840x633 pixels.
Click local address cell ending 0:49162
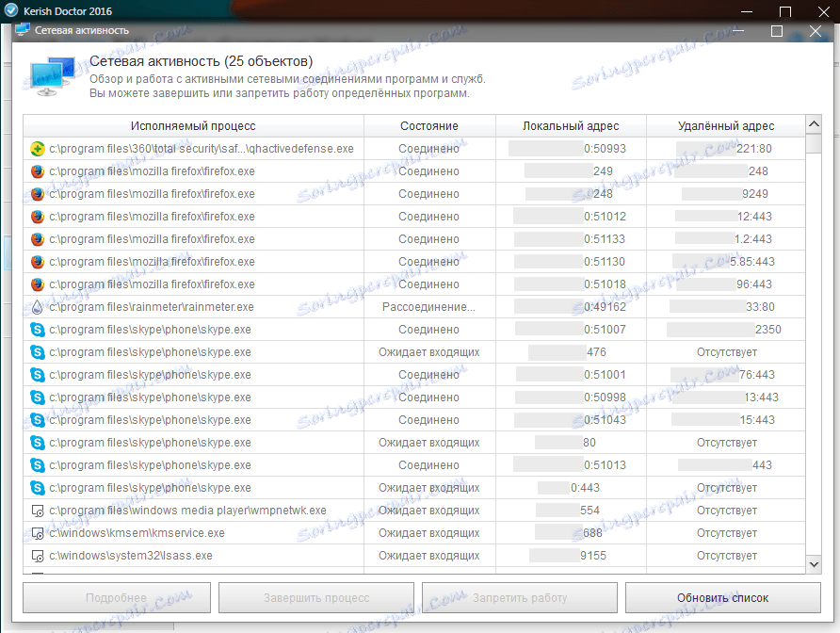(x=571, y=307)
